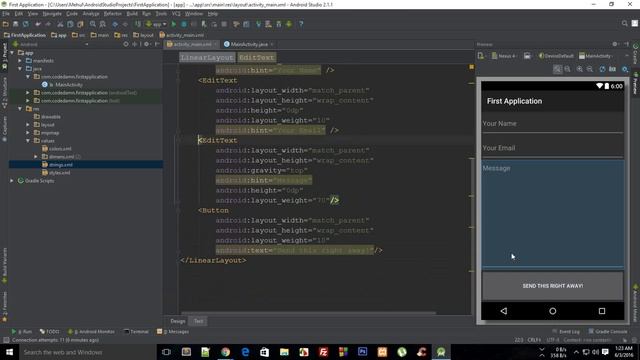Expand the manifests folder

tap(20, 61)
